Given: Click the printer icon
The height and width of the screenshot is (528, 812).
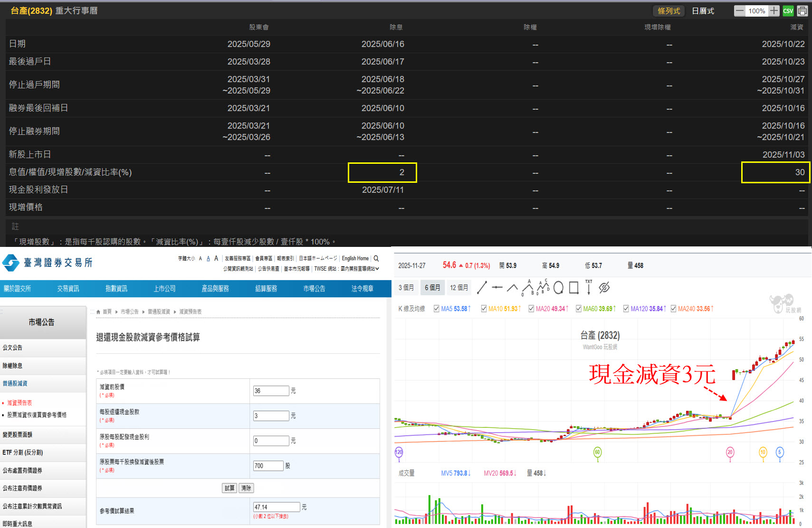Looking at the screenshot, I should pyautogui.click(x=802, y=11).
